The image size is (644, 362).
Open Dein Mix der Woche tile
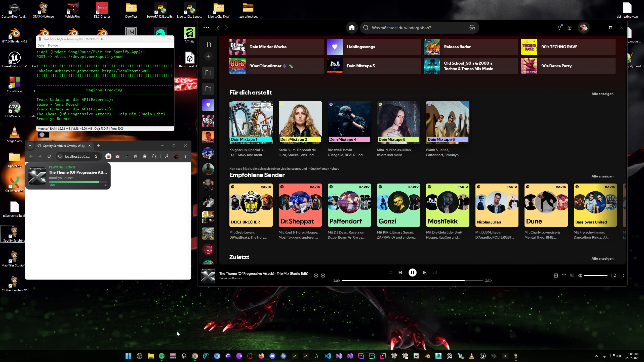pos(276,47)
